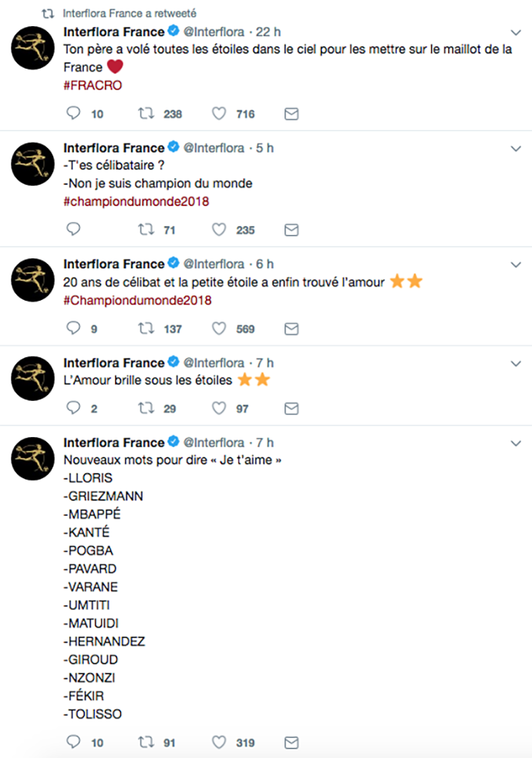
Task: Retweet the players list tweet
Action: point(145,743)
